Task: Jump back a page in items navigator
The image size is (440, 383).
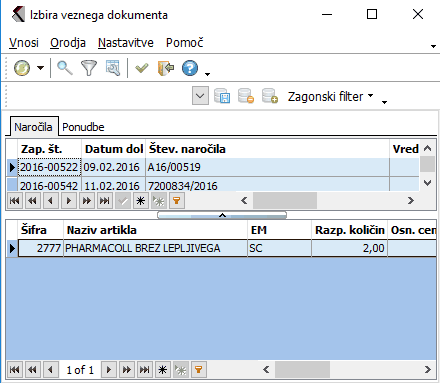Action: (32, 369)
